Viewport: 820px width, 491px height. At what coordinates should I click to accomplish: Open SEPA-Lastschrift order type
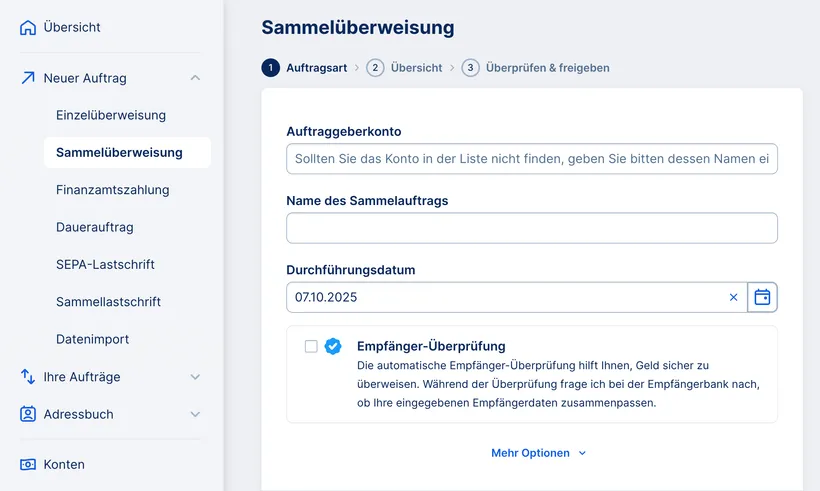105,265
